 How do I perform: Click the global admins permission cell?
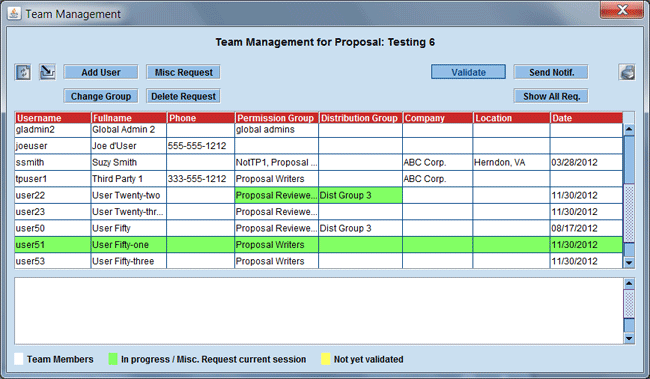(276, 130)
